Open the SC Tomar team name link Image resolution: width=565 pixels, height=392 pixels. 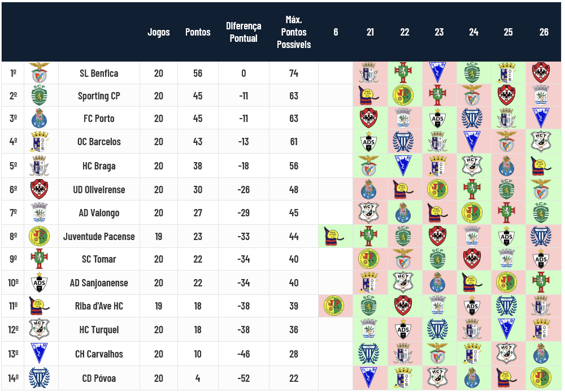coord(99,259)
